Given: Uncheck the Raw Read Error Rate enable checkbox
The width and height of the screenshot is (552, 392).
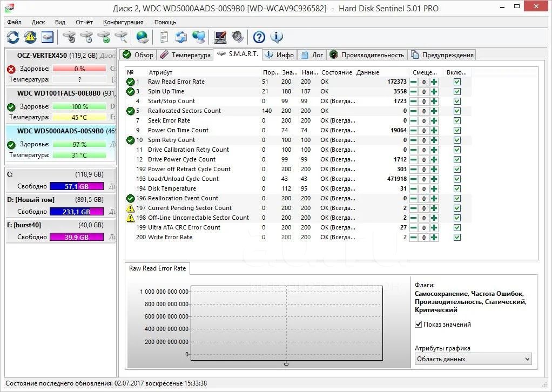Looking at the screenshot, I should [457, 82].
